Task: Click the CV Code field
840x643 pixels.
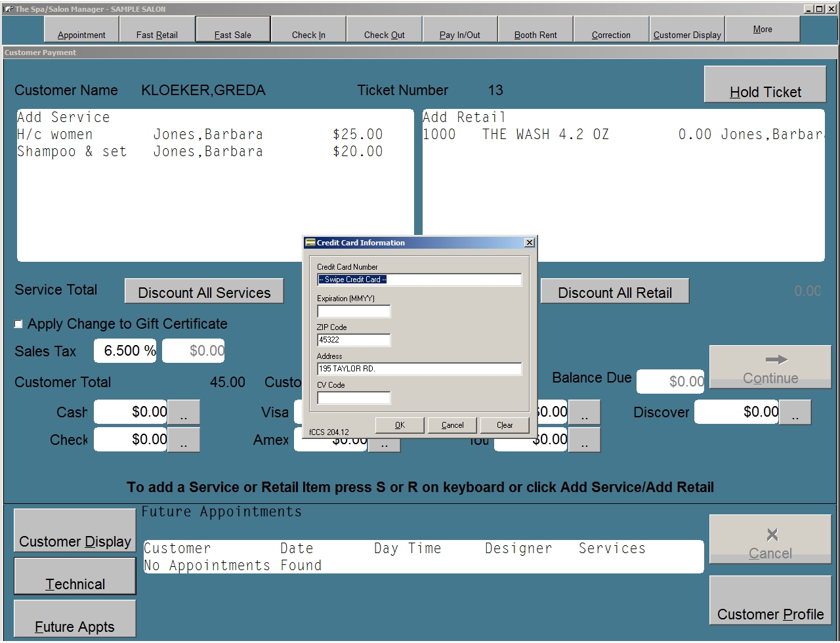Action: tap(354, 398)
